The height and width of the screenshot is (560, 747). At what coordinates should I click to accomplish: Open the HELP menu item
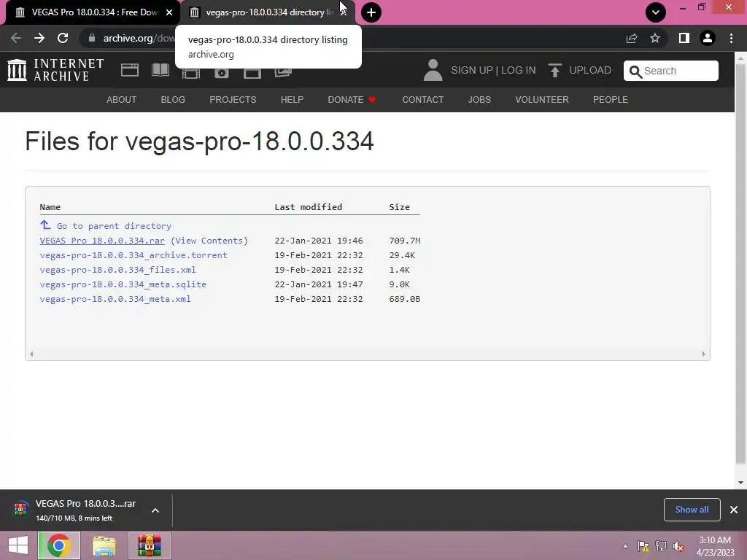pos(292,100)
